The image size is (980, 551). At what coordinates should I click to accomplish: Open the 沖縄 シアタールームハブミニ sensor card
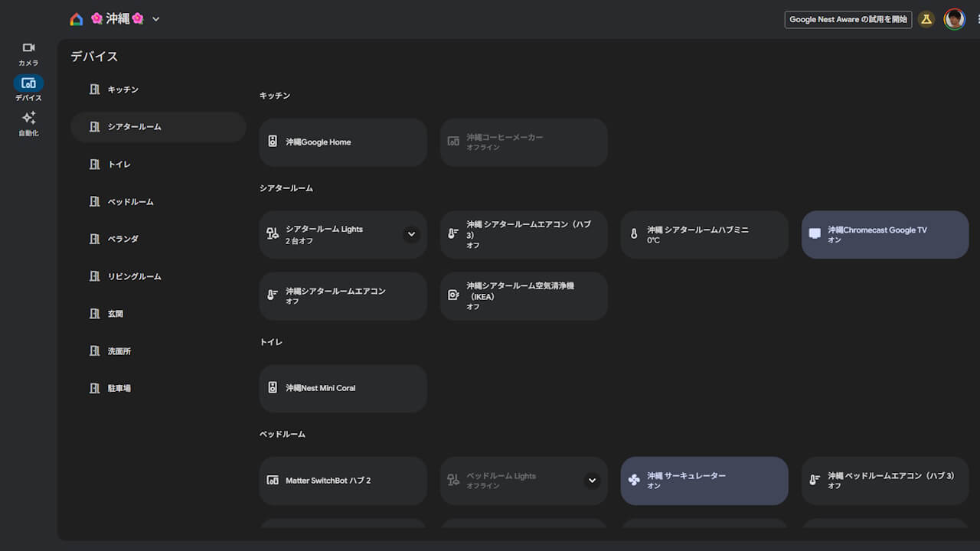704,235
